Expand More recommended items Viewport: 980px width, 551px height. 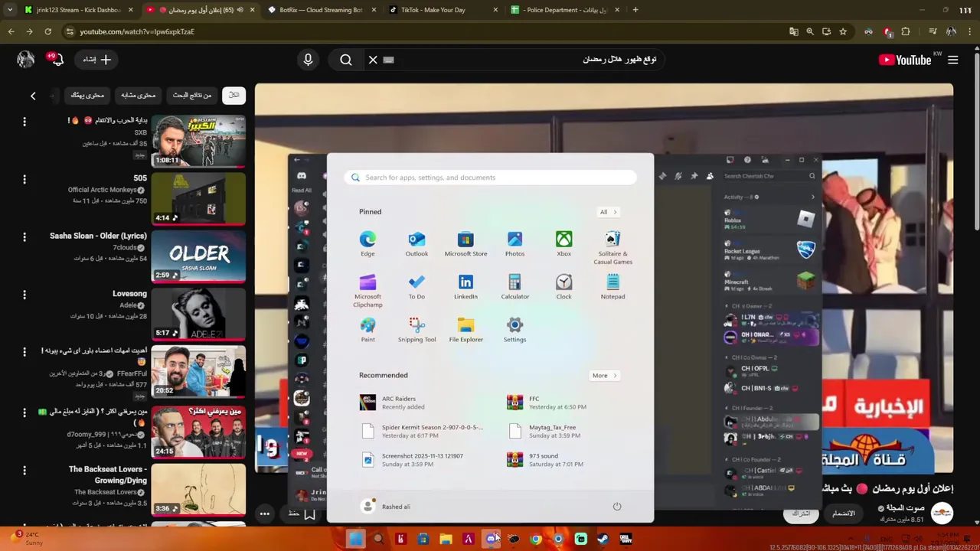604,376
